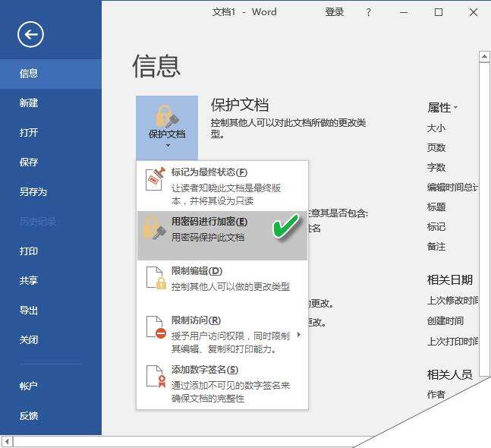Screen dimensions: 491x448
Task: Choose 保存 in the sidebar
Action: tap(51, 162)
